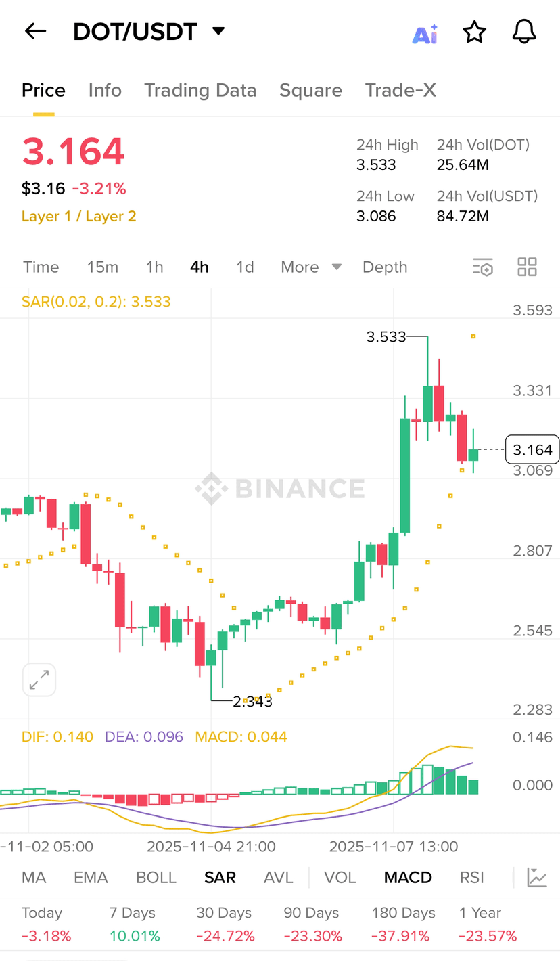Toggle the VOL sub-indicator

[340, 878]
